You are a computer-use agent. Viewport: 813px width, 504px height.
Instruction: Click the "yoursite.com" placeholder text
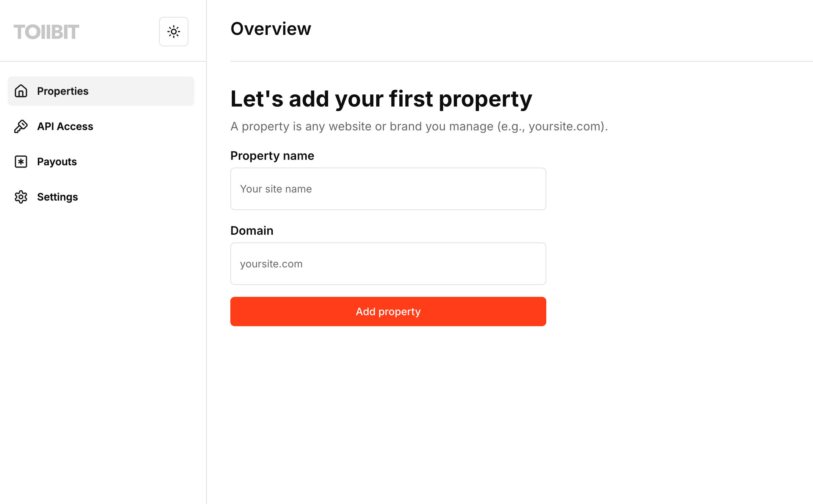pyautogui.click(x=271, y=264)
